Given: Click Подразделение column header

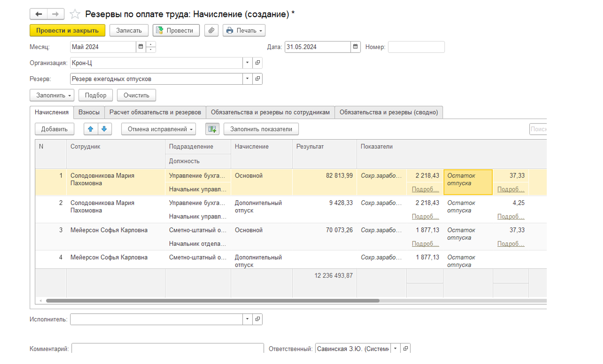Looking at the screenshot, I should [198, 146].
